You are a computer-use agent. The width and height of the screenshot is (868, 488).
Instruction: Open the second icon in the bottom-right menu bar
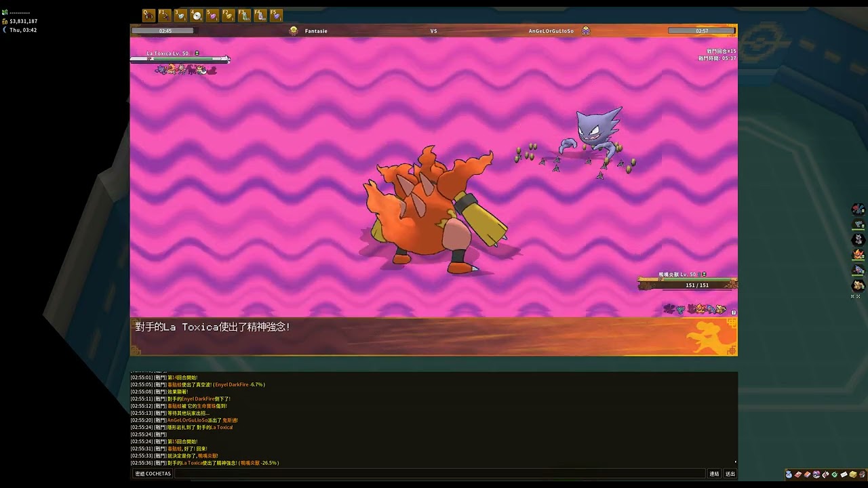[x=798, y=474]
